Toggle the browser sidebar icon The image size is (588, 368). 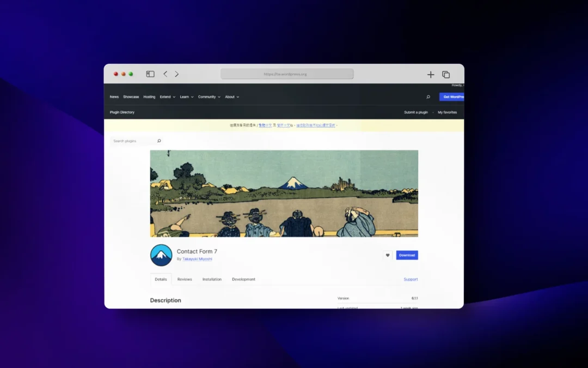[150, 74]
